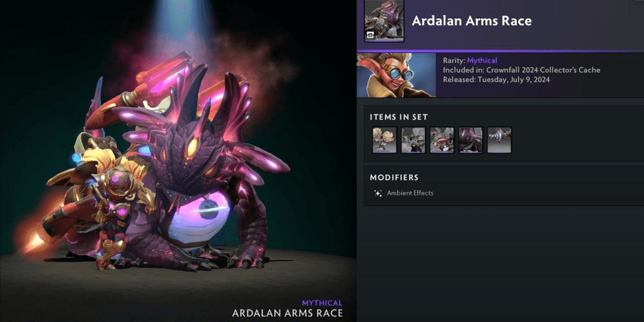Select the third set item with pink armor

click(x=442, y=140)
